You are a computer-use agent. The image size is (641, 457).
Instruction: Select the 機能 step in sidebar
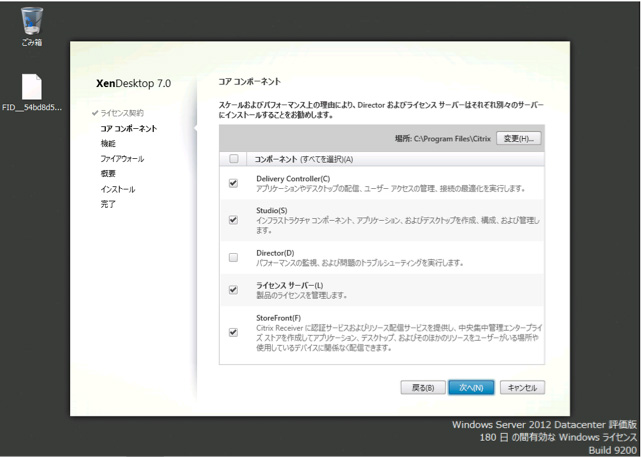(108, 143)
